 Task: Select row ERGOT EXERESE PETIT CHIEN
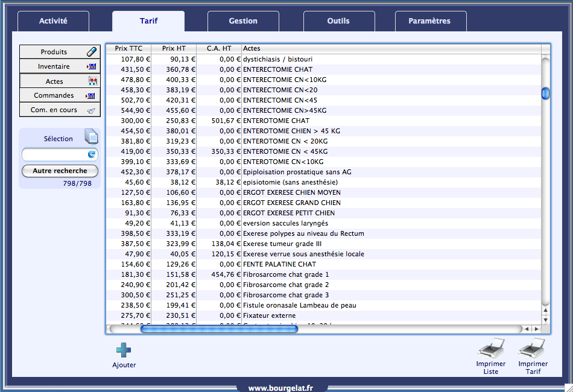[323, 213]
